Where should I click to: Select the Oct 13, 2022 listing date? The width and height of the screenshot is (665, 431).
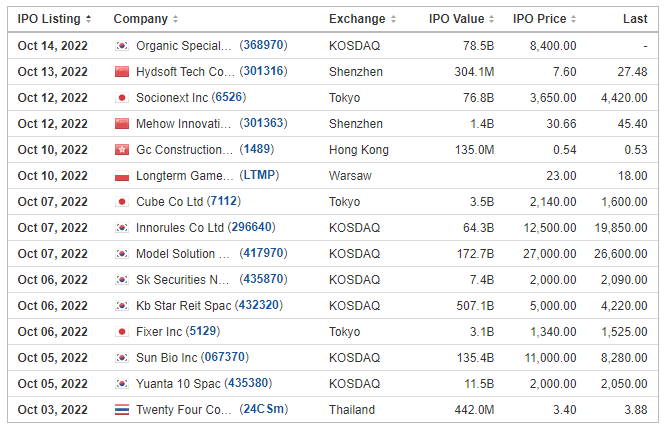pos(53,71)
